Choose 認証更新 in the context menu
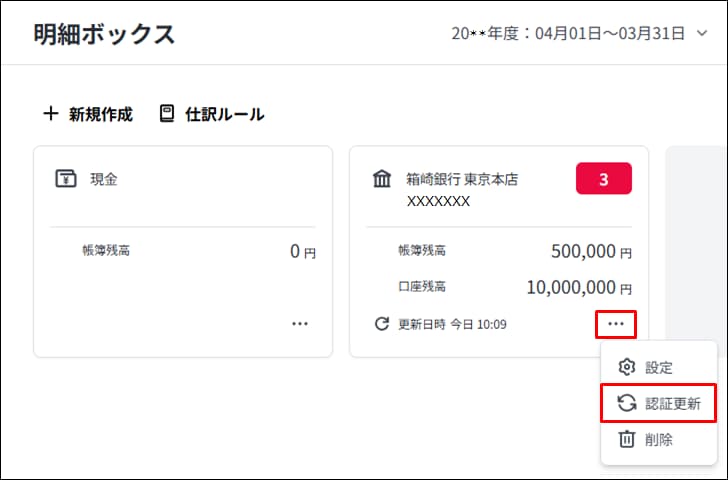Image resolution: width=728 pixels, height=480 pixels. click(x=672, y=403)
